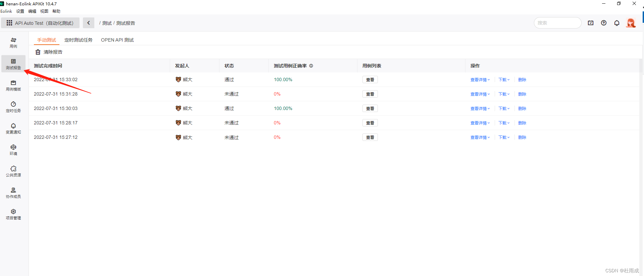Screen dimensions: 644x276
Task: Click the 清除报告 clear reports button
Action: click(x=49, y=52)
